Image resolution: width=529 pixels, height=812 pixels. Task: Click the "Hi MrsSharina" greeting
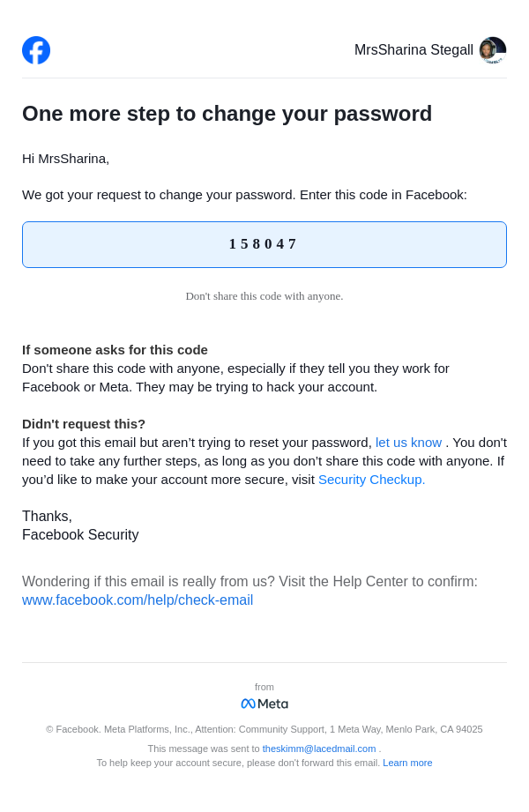(65, 159)
